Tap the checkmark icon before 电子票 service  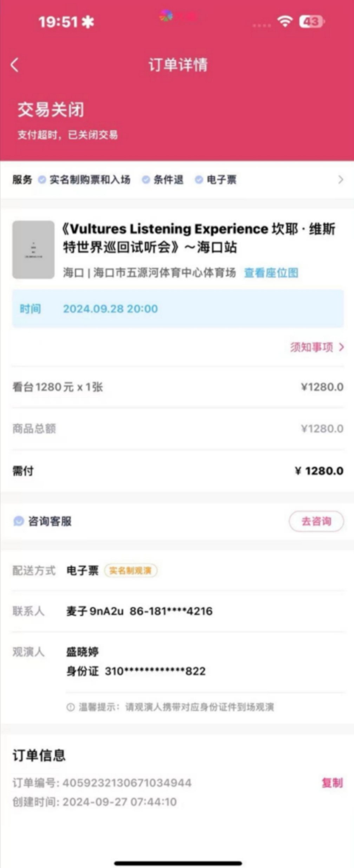pos(199,180)
